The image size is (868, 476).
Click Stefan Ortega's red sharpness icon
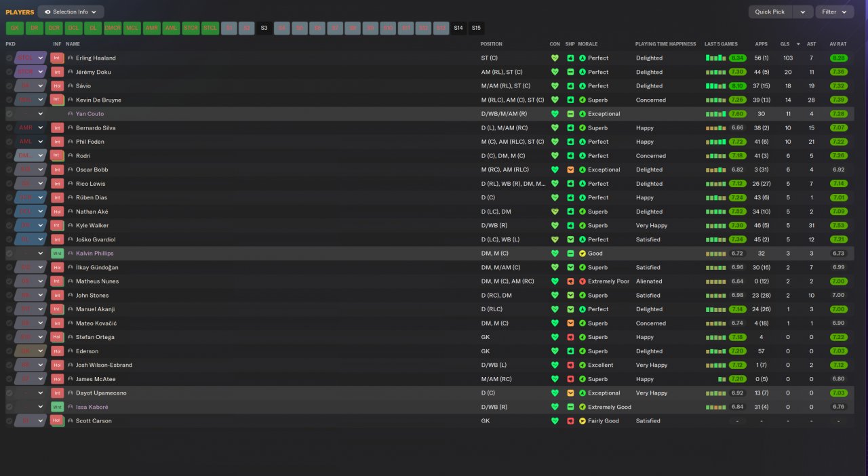571,337
